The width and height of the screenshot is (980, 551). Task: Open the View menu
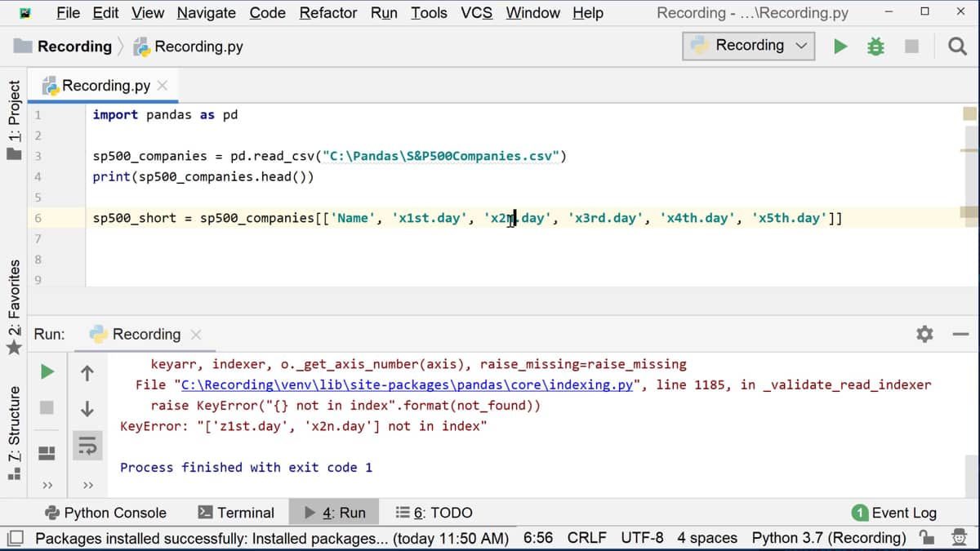tap(148, 13)
